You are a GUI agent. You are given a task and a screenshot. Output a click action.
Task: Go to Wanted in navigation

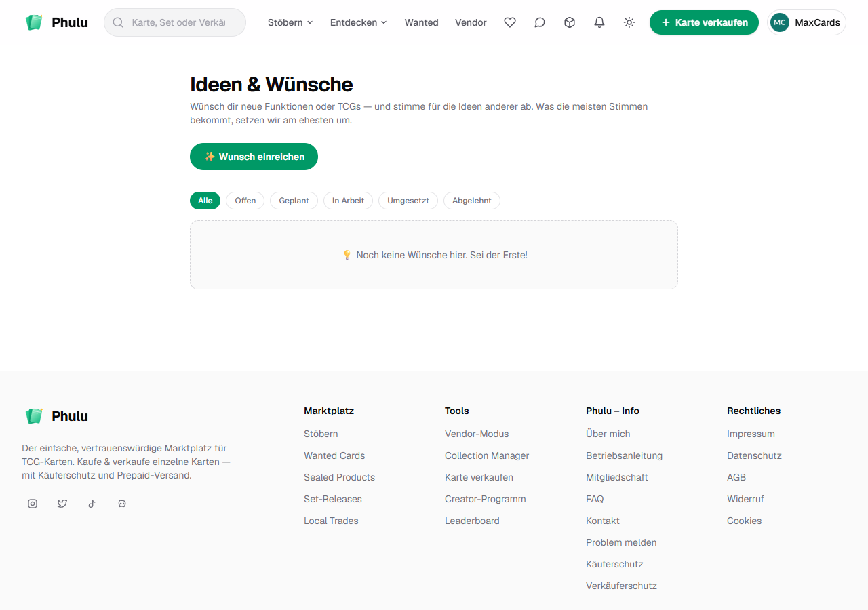(422, 22)
